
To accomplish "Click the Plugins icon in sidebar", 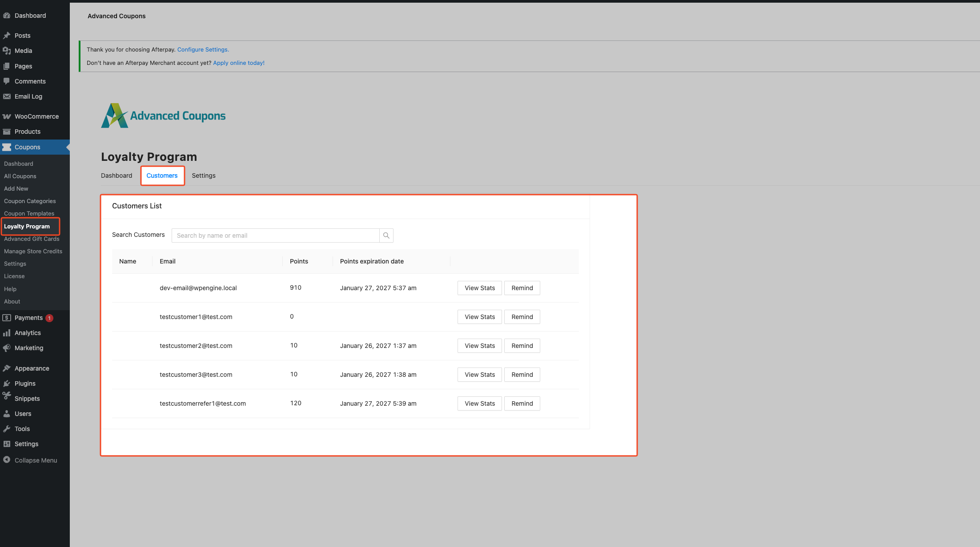I will point(7,383).
